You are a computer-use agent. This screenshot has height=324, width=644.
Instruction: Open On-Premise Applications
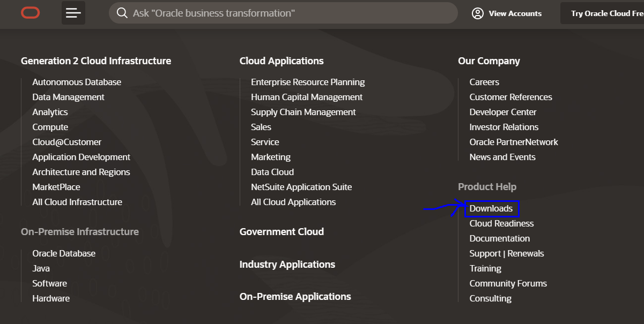point(295,297)
